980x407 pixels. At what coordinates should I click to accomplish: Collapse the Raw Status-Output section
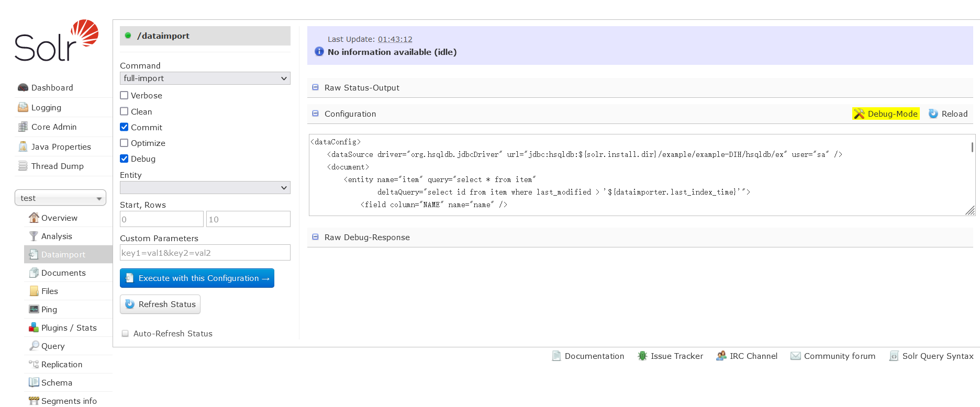coord(315,87)
